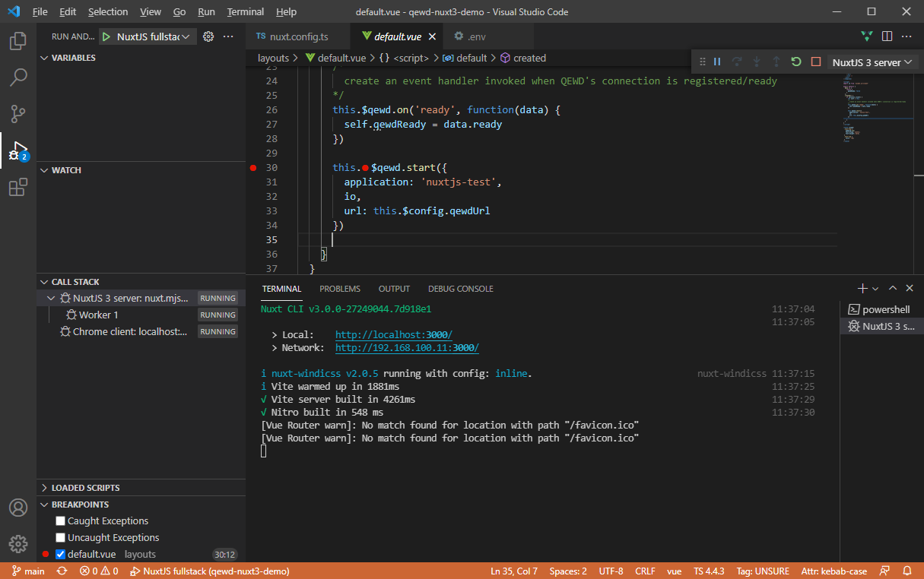Maximize the panel size
Screen dimensions: 924x579
pyautogui.click(x=893, y=289)
